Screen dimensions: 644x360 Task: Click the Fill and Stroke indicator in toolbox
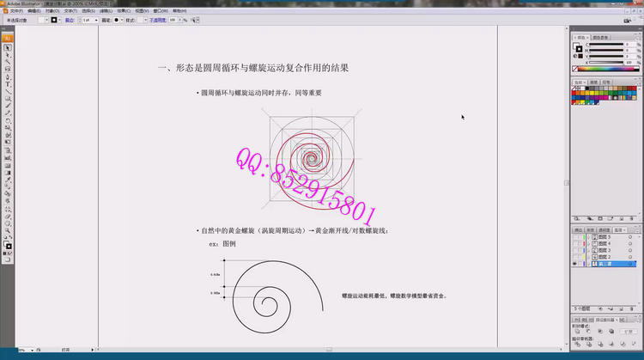click(x=8, y=245)
